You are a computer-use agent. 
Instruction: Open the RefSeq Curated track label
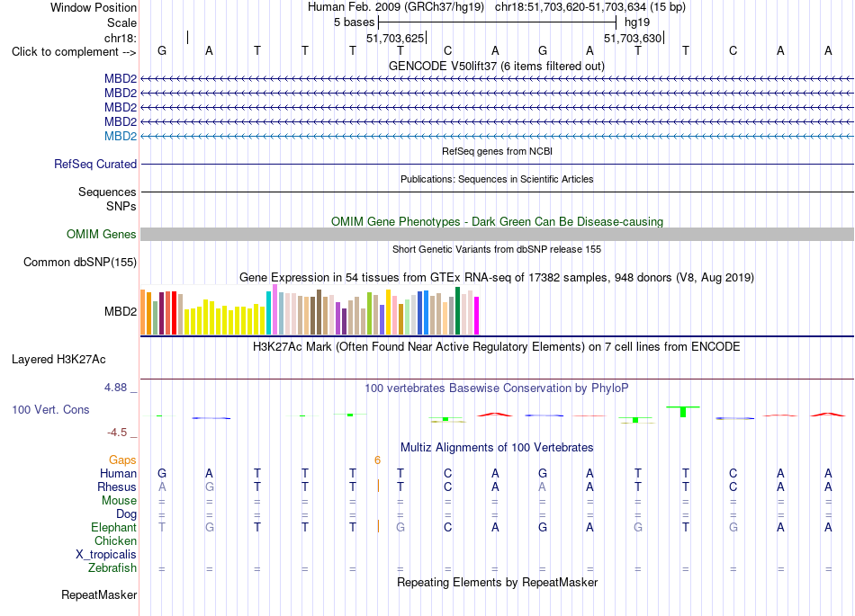95,164
